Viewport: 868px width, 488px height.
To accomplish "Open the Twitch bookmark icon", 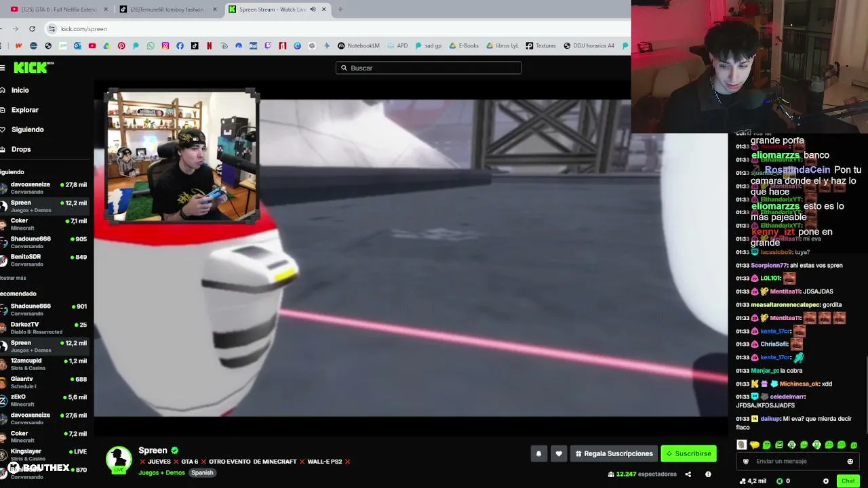I will pos(268,46).
